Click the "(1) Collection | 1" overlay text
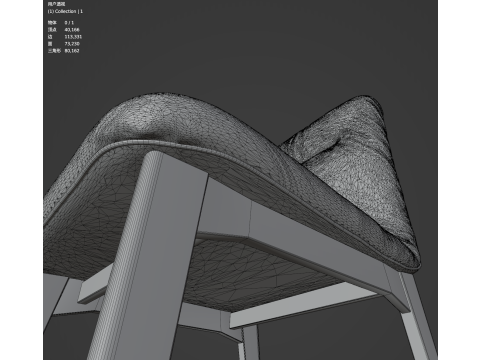Viewport: 480px width, 360px height. coord(65,11)
